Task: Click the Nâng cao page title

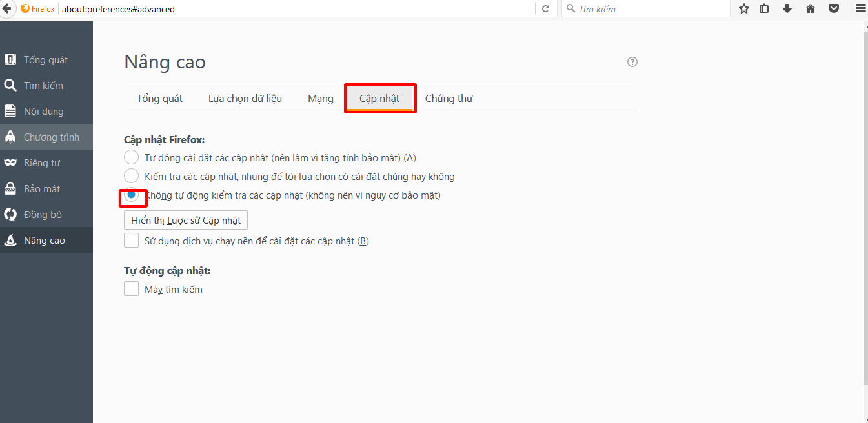Action: click(x=165, y=62)
